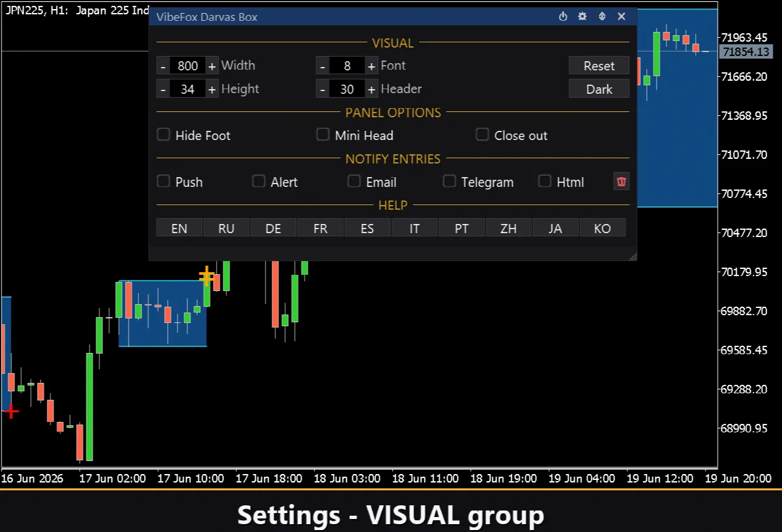Click the red plus marker on the chart
Image resolution: width=782 pixels, height=532 pixels.
point(11,411)
